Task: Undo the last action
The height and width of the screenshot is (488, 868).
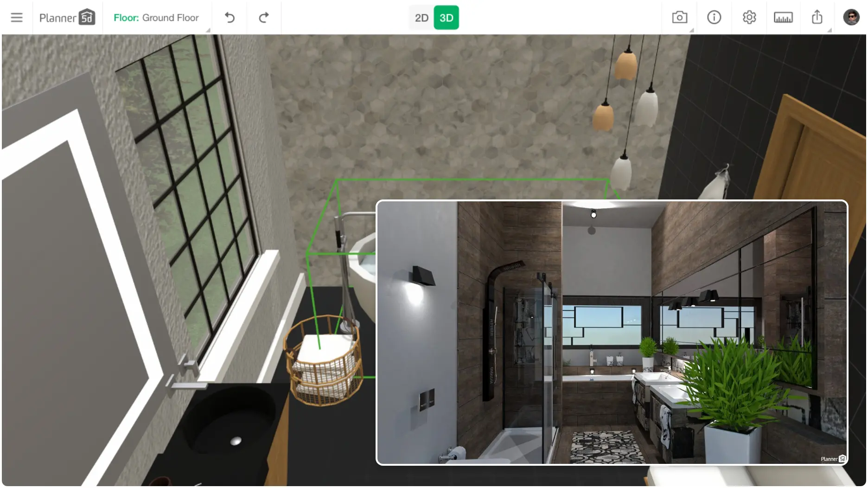Action: (x=230, y=18)
